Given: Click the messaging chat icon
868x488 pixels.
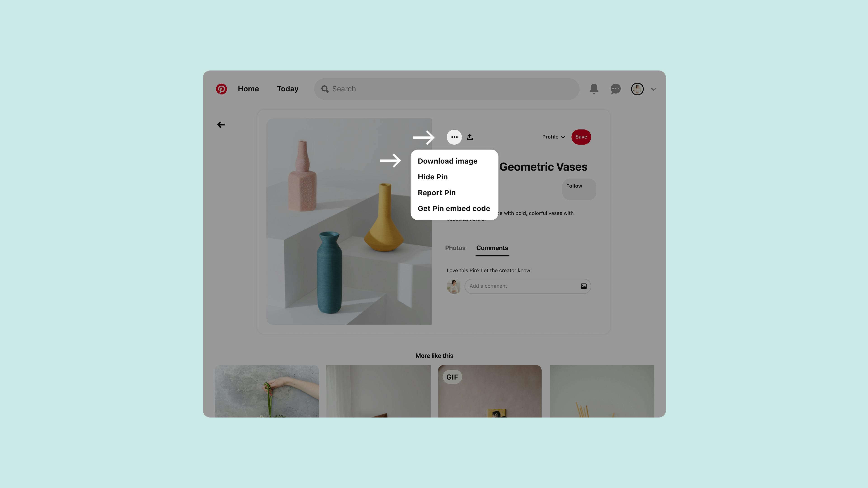Looking at the screenshot, I should pyautogui.click(x=615, y=89).
